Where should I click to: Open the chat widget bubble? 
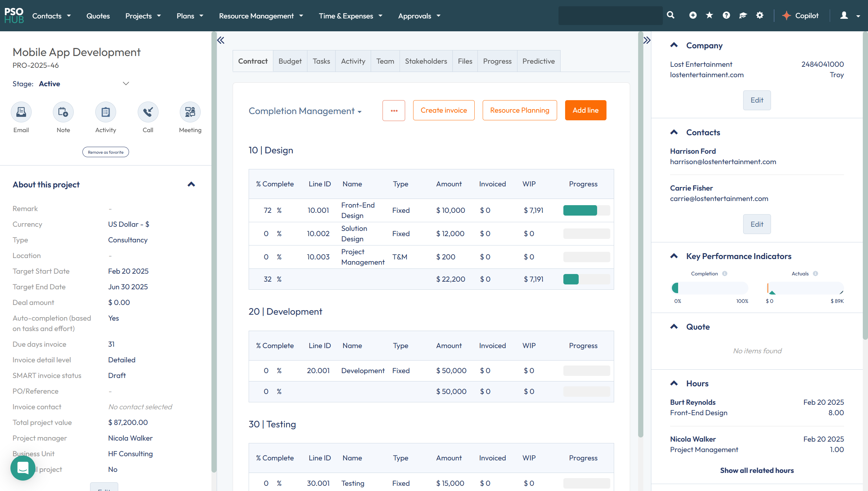[23, 468]
